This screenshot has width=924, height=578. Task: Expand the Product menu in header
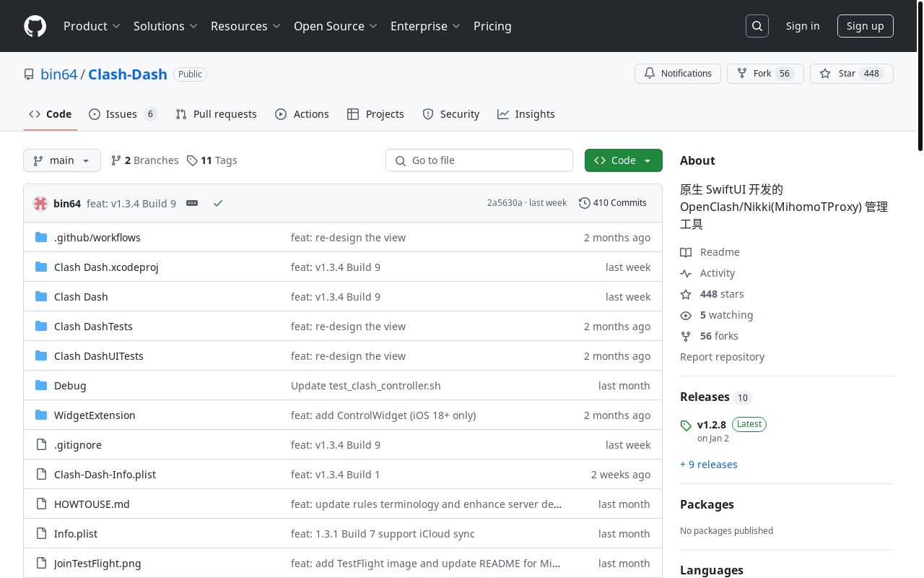click(x=92, y=26)
